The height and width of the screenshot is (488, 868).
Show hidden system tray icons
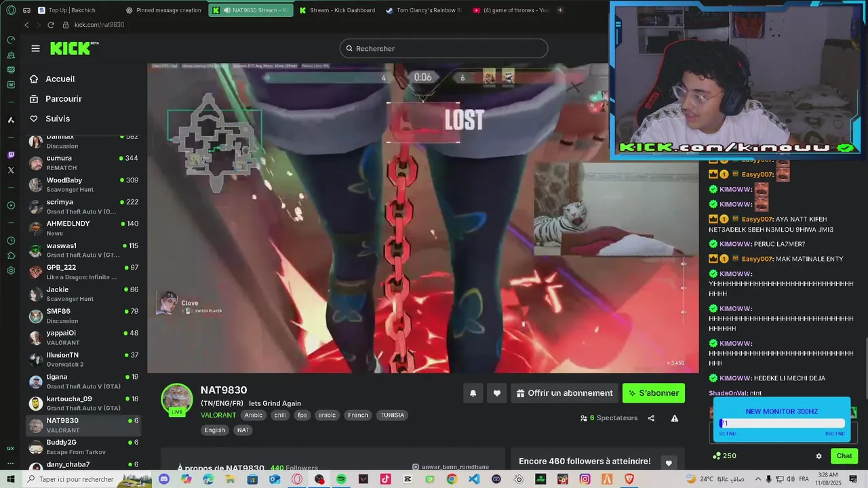(x=758, y=479)
